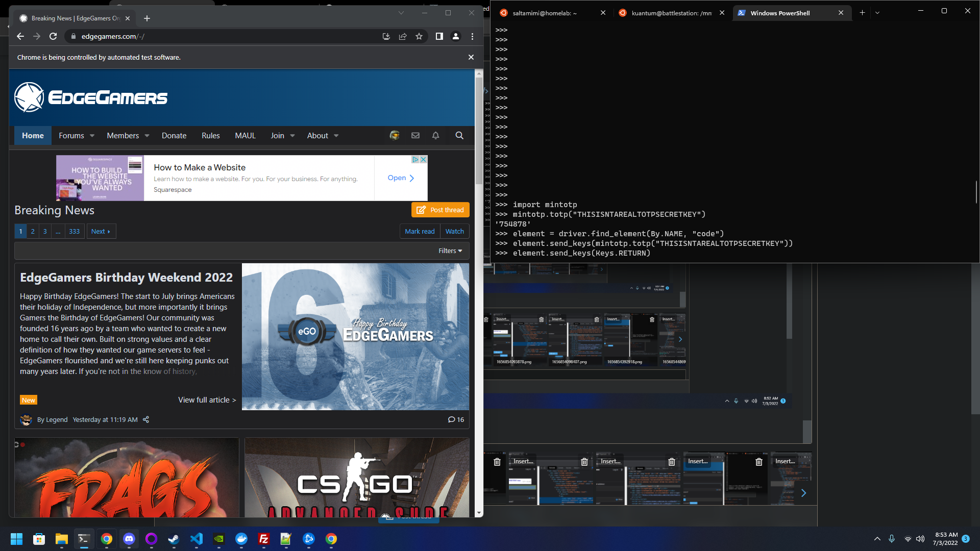Click the Windows Start button
Screen dimensions: 980x551
pyautogui.click(x=16, y=539)
